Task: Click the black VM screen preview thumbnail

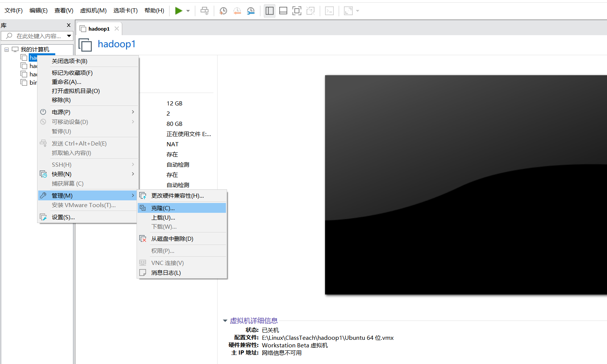Action: click(x=466, y=185)
